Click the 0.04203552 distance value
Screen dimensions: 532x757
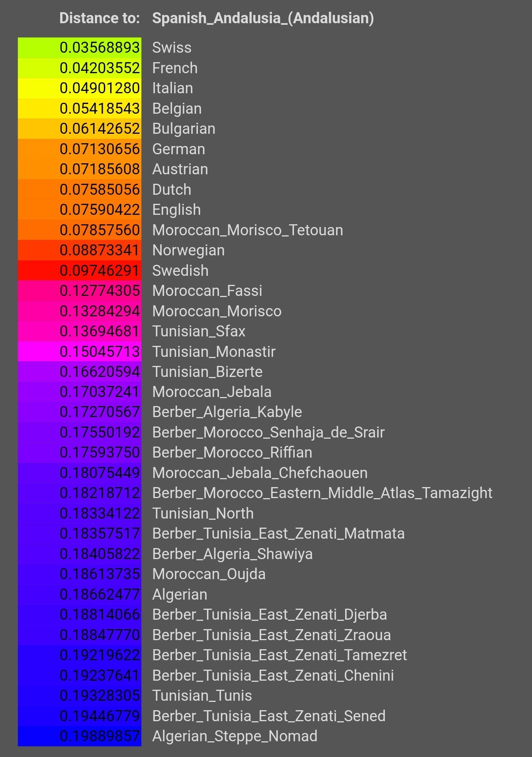[100, 68]
